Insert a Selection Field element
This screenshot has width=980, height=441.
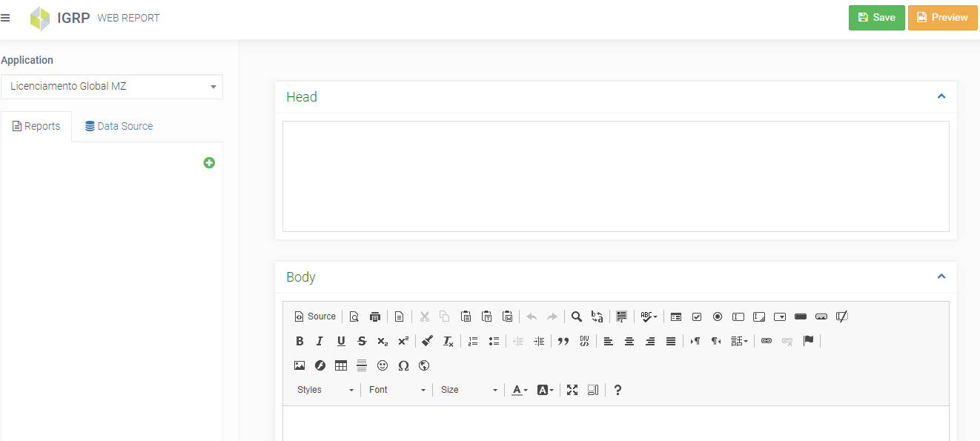(x=780, y=316)
